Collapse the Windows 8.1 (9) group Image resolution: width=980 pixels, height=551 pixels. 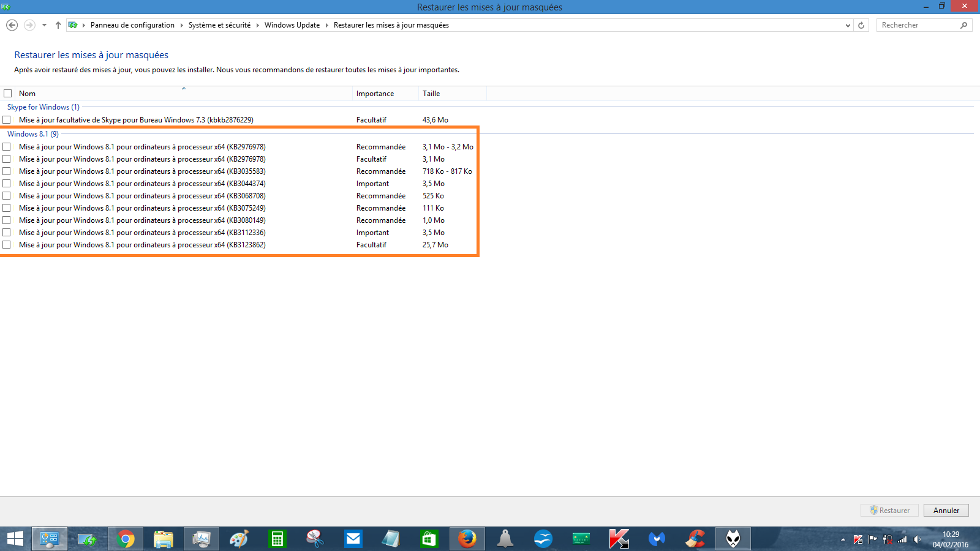click(33, 134)
